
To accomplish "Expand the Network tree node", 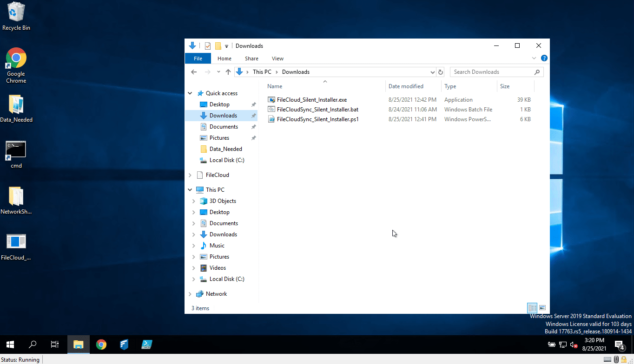I will pos(190,294).
